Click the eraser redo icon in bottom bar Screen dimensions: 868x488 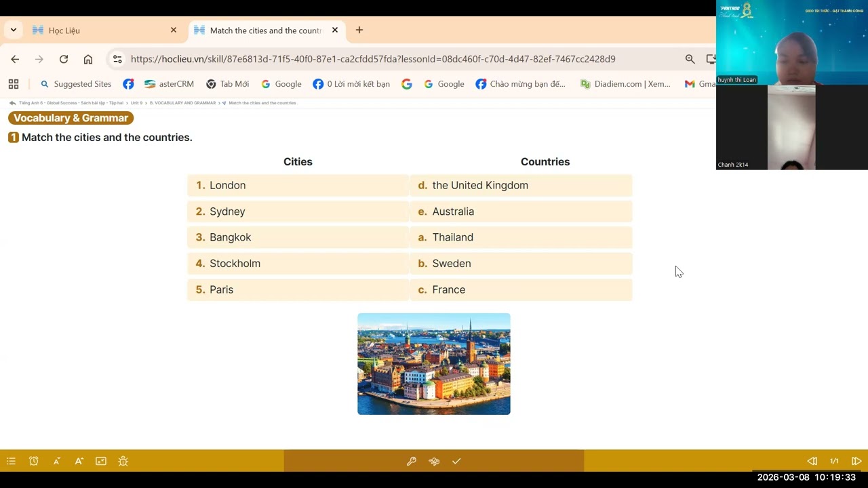click(x=434, y=461)
